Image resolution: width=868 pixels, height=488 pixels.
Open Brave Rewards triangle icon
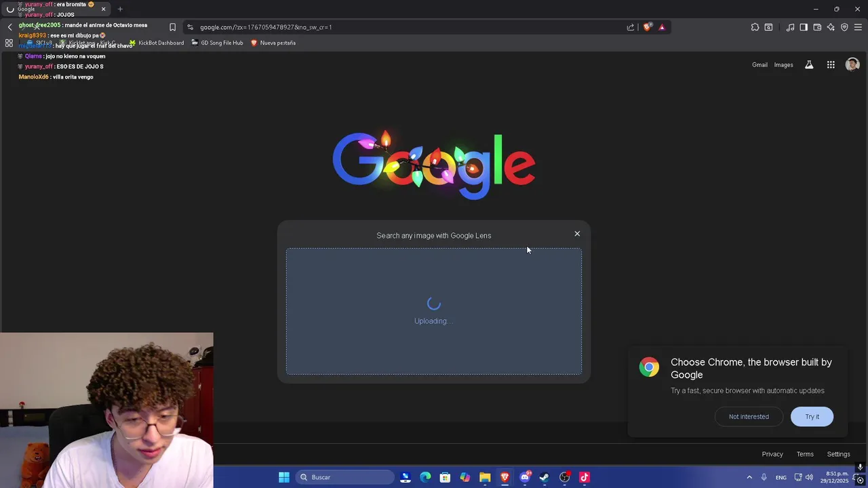pyautogui.click(x=662, y=27)
